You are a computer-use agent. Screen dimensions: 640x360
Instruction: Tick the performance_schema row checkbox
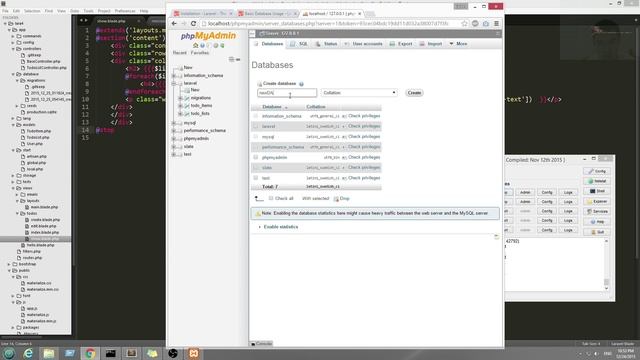[256, 147]
